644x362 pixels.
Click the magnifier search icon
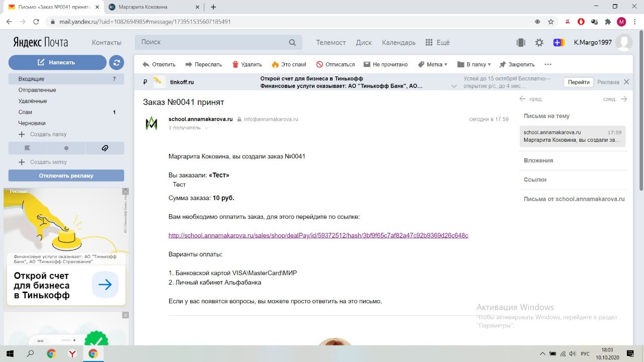[x=293, y=42]
